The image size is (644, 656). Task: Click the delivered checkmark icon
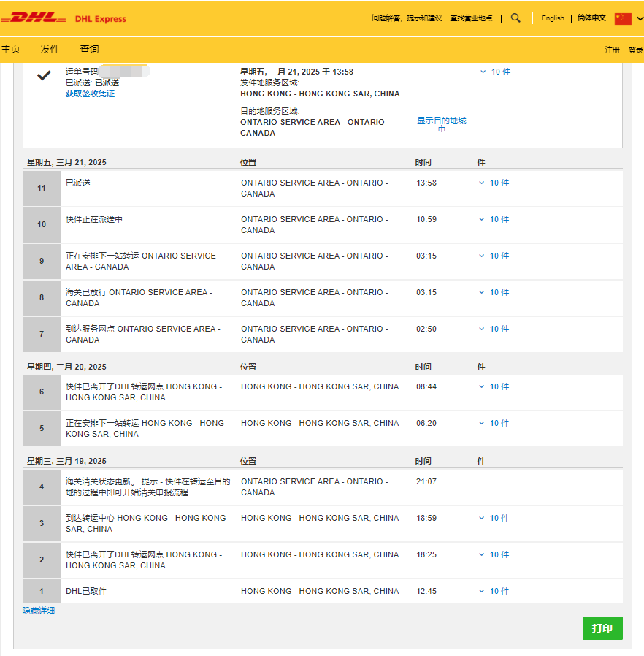[x=44, y=75]
